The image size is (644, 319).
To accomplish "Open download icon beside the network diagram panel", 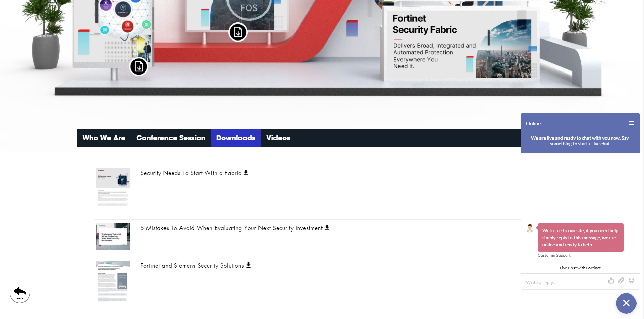I will pyautogui.click(x=139, y=66).
